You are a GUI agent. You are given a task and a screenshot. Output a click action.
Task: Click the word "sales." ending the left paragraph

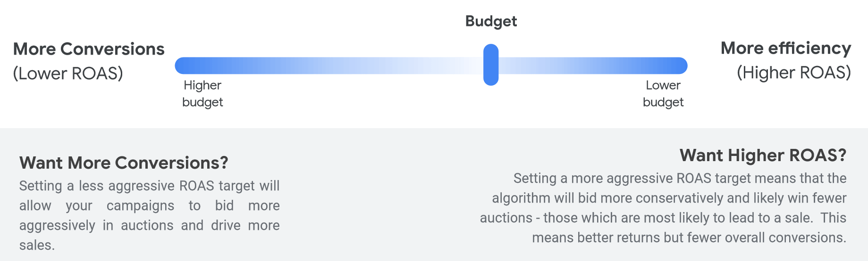click(x=37, y=245)
